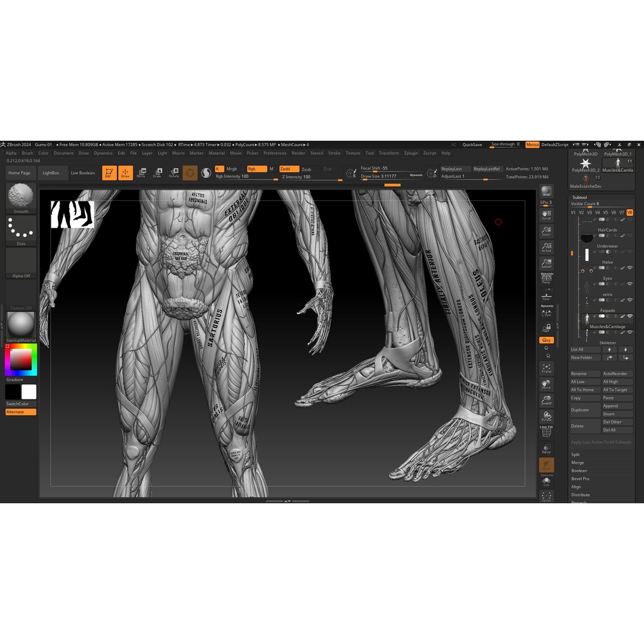Click the Actual size icon
The height and width of the screenshot is (644, 644).
click(x=546, y=247)
